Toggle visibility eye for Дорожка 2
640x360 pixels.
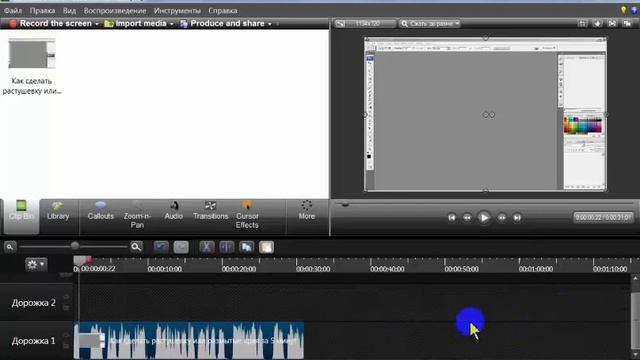tap(66, 297)
